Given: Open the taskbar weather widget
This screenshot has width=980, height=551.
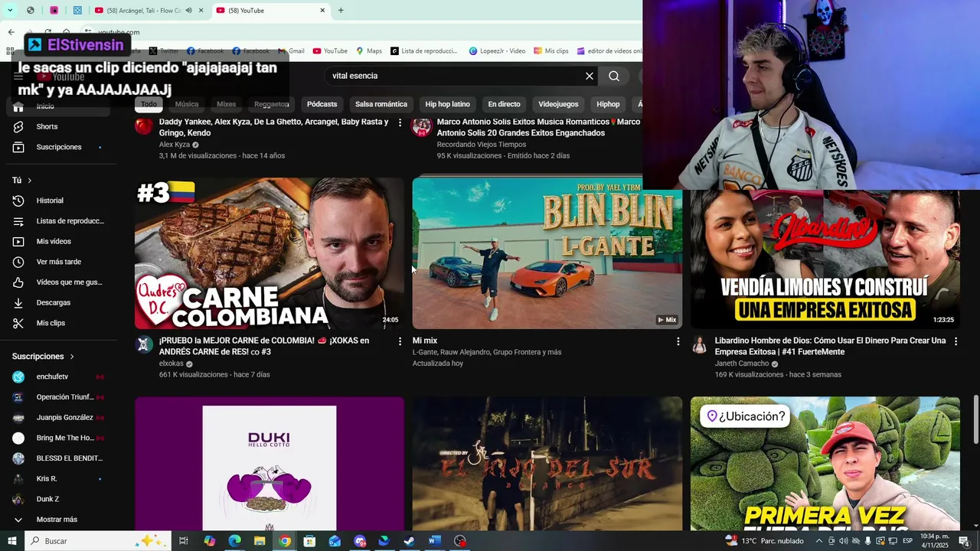Looking at the screenshot, I should point(766,541).
